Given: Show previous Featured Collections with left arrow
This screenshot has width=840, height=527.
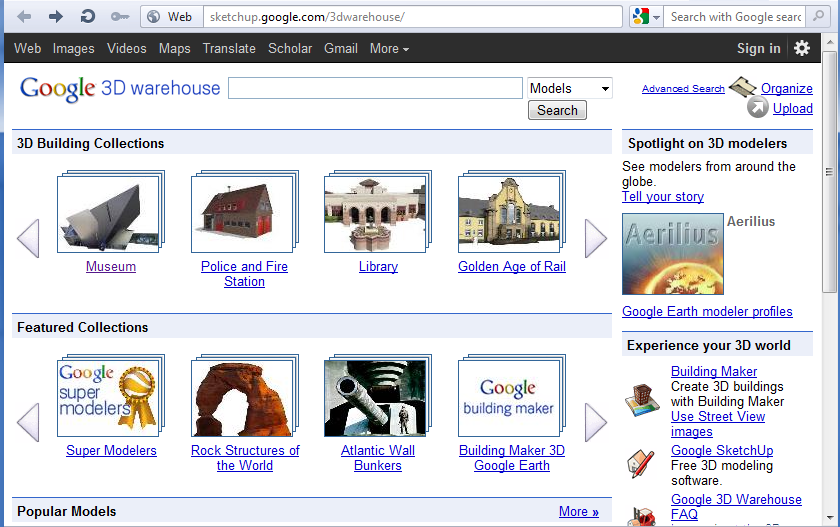Looking at the screenshot, I should click(x=28, y=422).
